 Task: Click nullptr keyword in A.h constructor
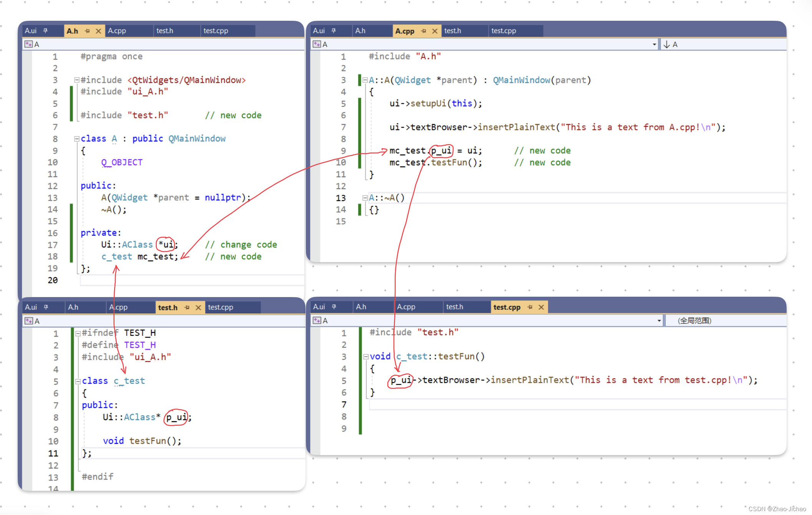tap(223, 198)
